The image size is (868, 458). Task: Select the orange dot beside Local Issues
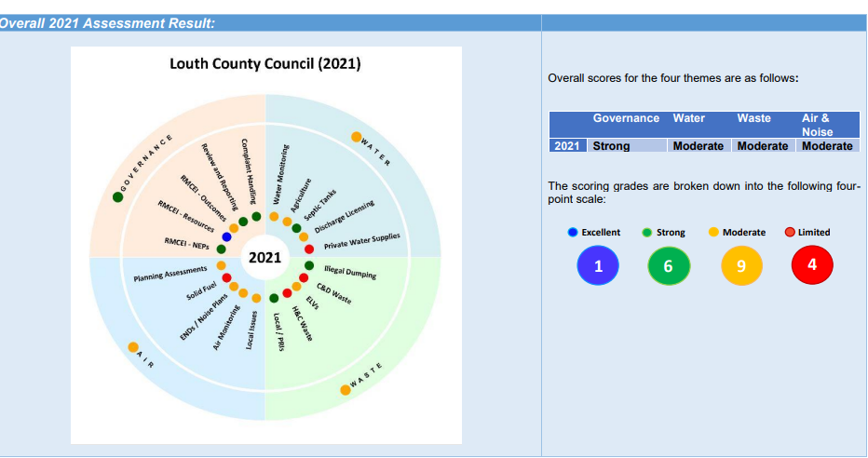point(256,298)
